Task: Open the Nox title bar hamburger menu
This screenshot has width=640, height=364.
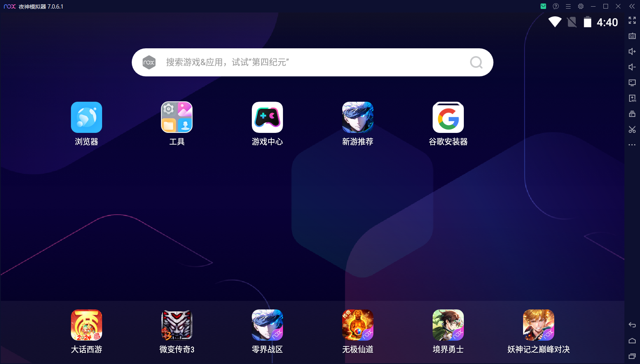Action: pos(568,6)
